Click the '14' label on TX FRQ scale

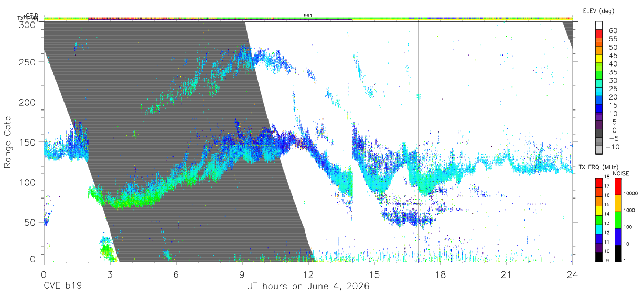(x=607, y=214)
